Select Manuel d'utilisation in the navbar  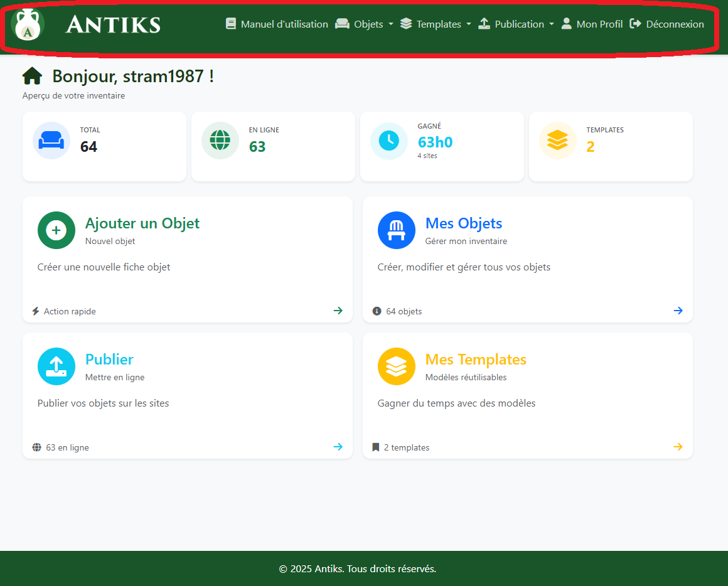277,24
